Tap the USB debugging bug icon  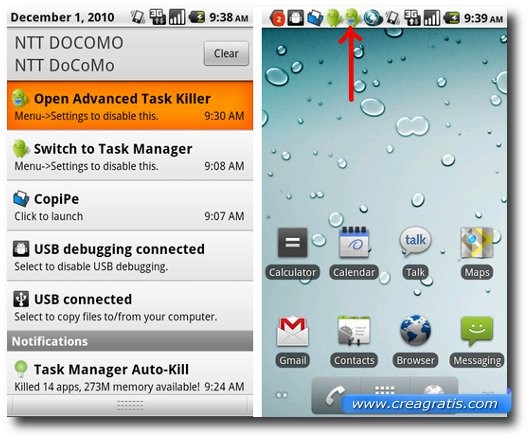pos(21,249)
